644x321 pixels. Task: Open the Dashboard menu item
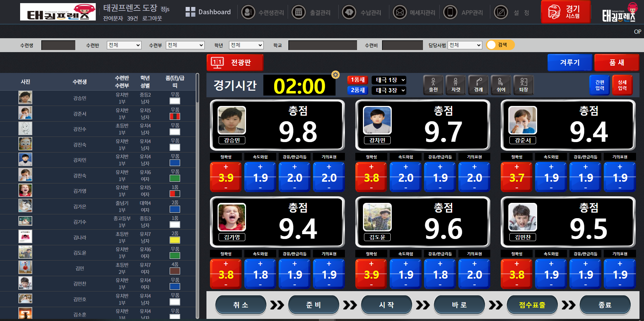coord(208,12)
